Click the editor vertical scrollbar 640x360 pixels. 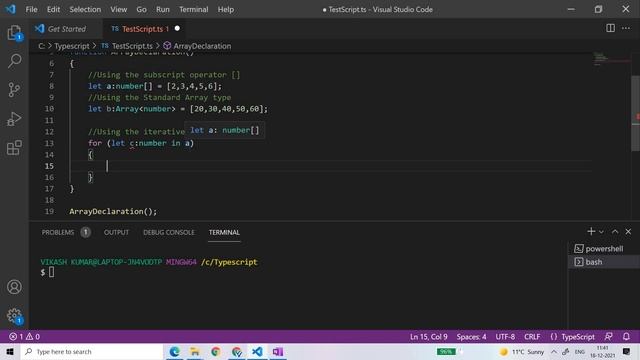636,112
